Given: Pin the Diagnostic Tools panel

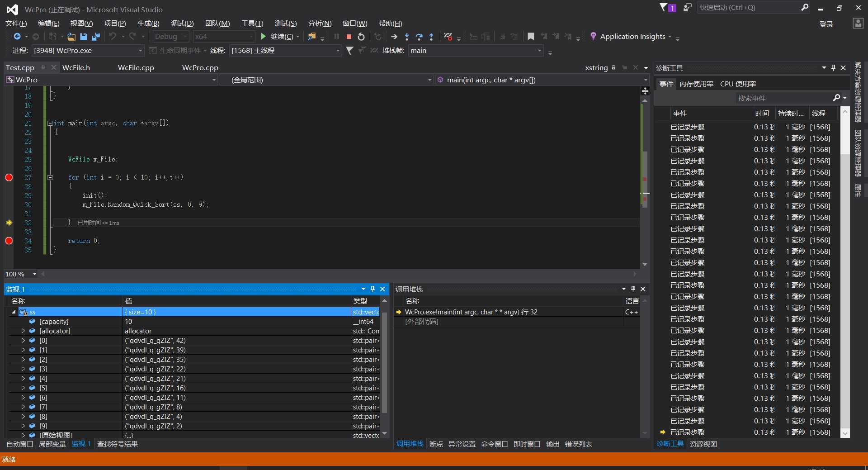Looking at the screenshot, I should click(833, 68).
